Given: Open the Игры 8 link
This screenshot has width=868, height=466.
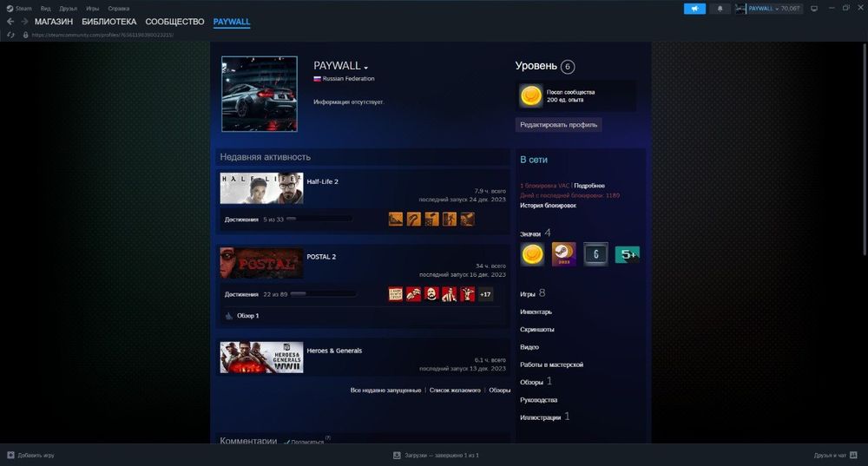Looking at the screenshot, I should (x=533, y=293).
